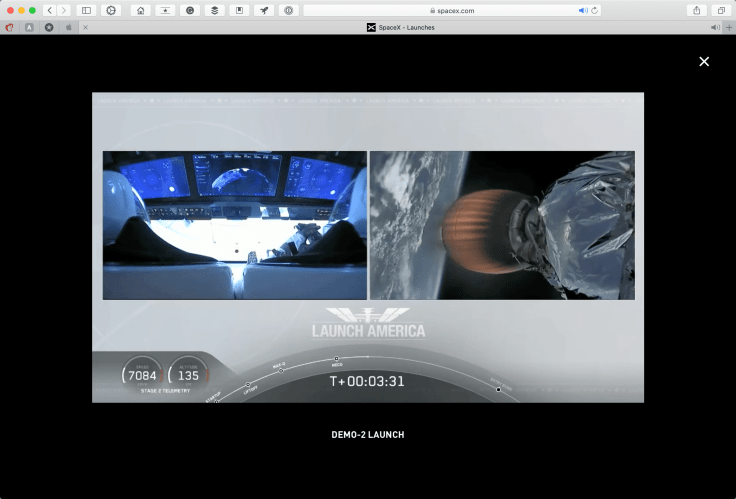The image size is (736, 499).
Task: Select the pinned star-circle tab
Action: [49, 28]
